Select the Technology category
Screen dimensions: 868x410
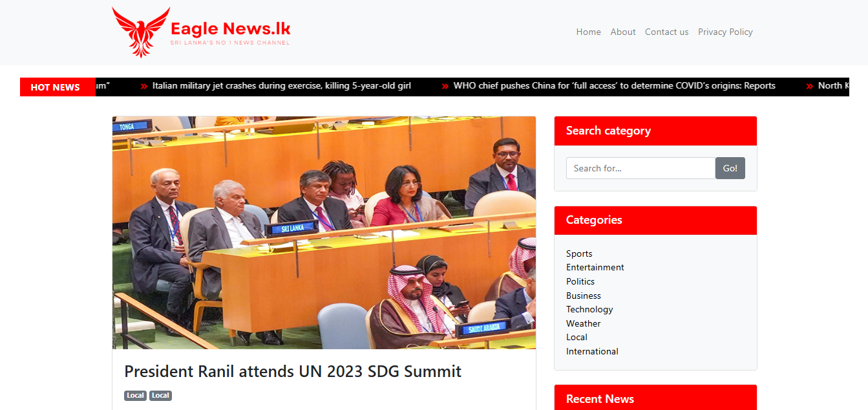[589, 309]
